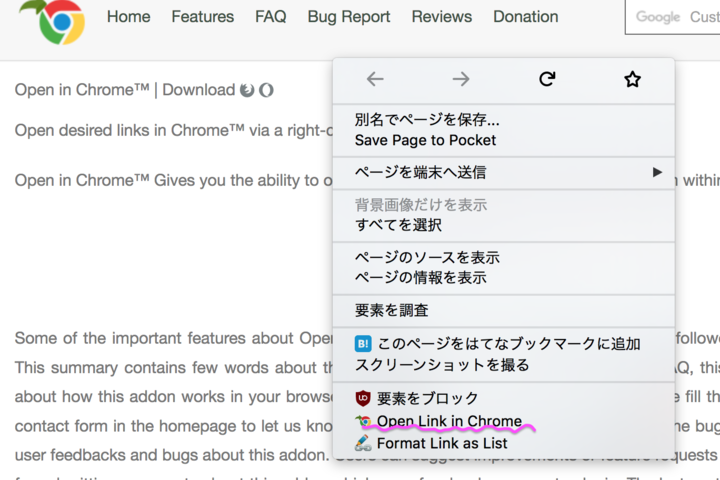Choose 別名でページを保存 menu entry
Screen dimensions: 720x480
(x=427, y=120)
